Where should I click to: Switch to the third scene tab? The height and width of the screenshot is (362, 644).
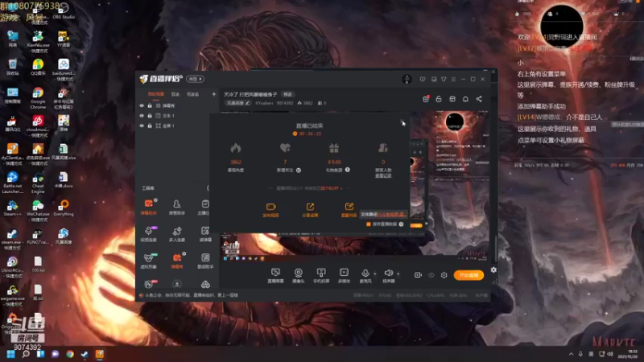(192, 94)
